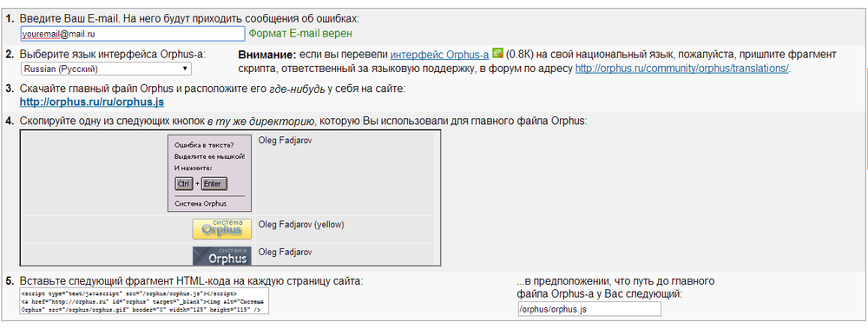Click the Oleg Fadjarov label beside the dark button
Viewport: 868px width, 329px height.
point(286,252)
